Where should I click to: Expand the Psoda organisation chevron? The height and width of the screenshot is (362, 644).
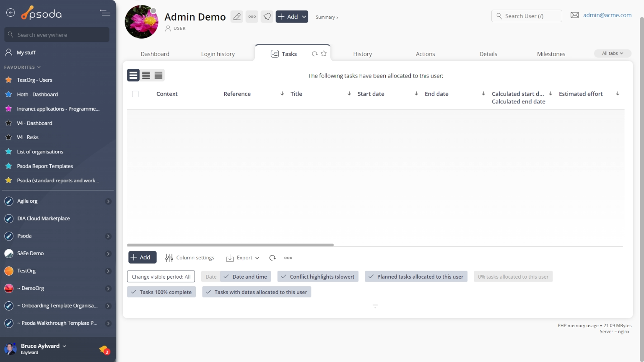coord(108,236)
